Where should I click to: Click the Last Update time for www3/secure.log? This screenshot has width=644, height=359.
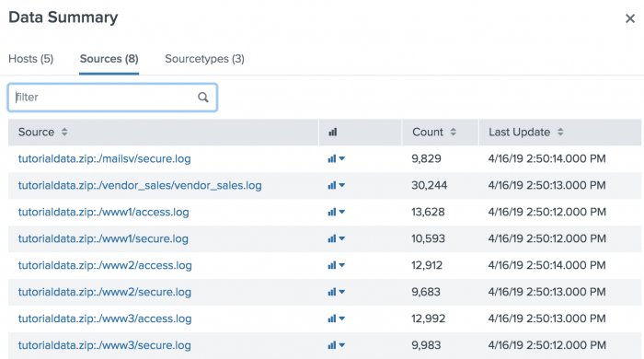click(547, 345)
